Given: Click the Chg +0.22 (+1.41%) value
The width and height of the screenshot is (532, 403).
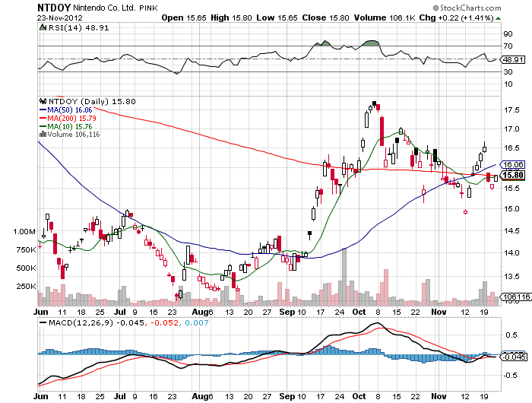Looking at the screenshot, I should click(x=456, y=17).
